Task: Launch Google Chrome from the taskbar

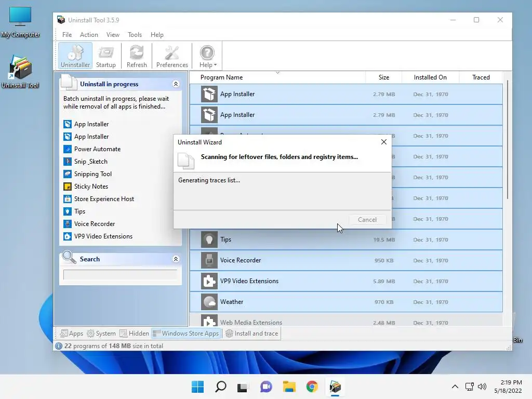Action: (312, 387)
